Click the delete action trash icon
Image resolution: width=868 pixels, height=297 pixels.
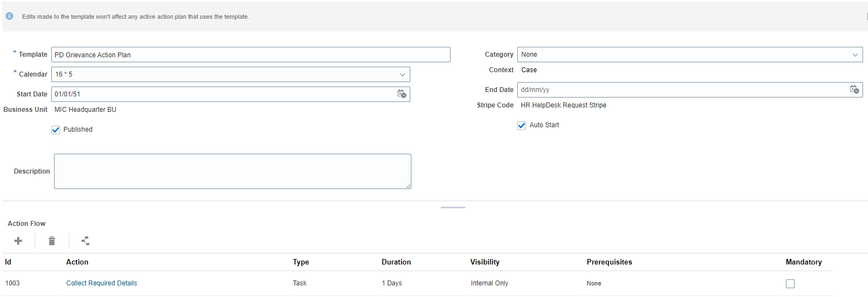(52, 241)
